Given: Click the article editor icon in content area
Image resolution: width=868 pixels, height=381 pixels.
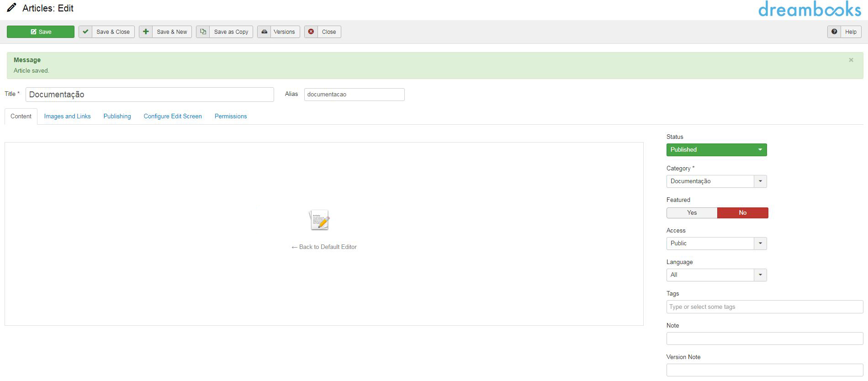Looking at the screenshot, I should (319, 220).
